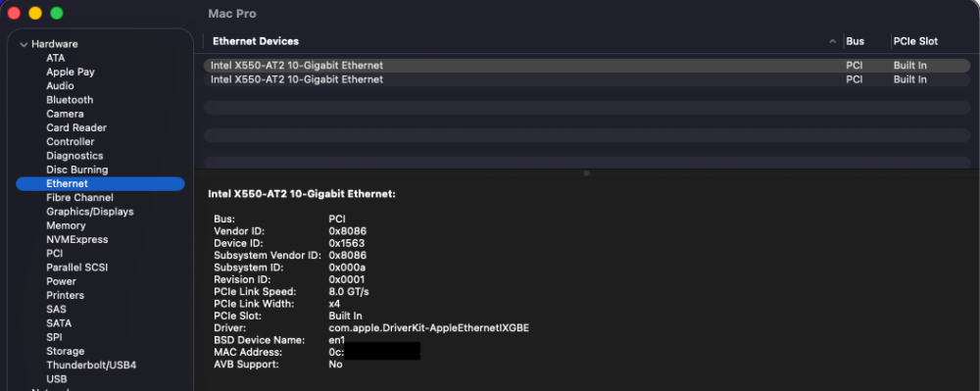Select Memory in the sidebar
Image resolution: width=980 pixels, height=391 pixels.
point(66,225)
